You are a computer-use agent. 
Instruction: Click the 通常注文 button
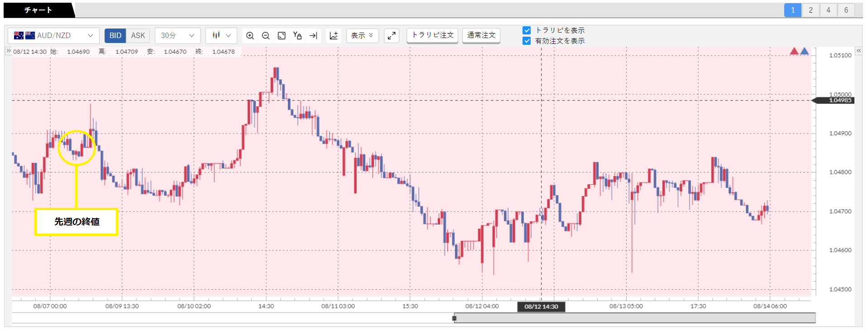pyautogui.click(x=481, y=35)
